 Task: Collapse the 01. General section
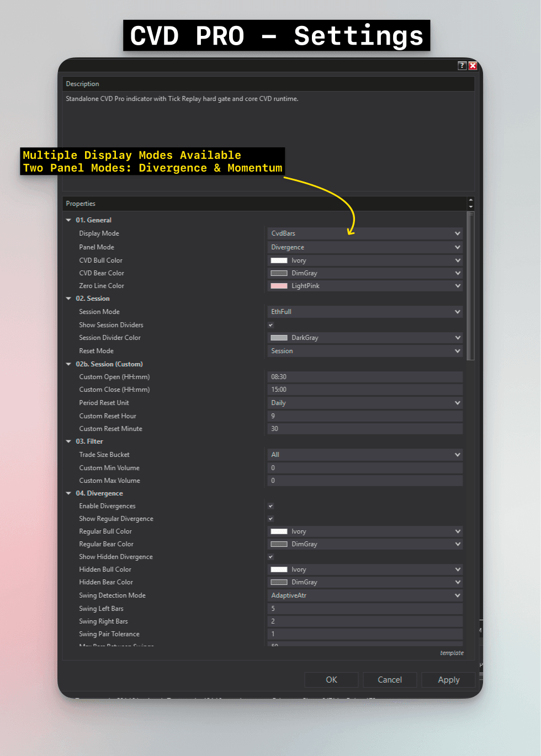pos(68,220)
